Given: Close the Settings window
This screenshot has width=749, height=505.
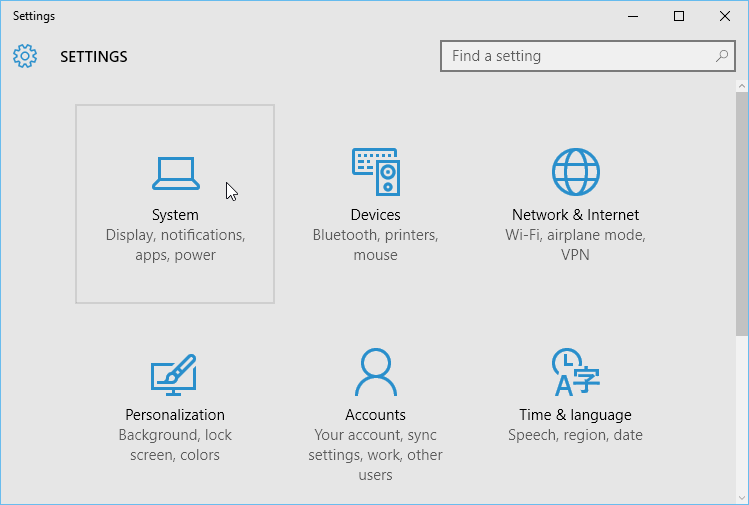Looking at the screenshot, I should [x=725, y=16].
